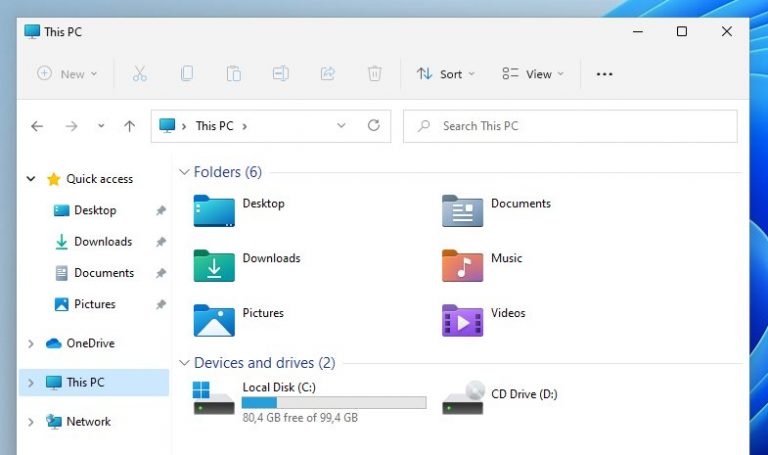Viewport: 768px width, 455px height.
Task: Click the search magnifier icon
Action: (424, 126)
